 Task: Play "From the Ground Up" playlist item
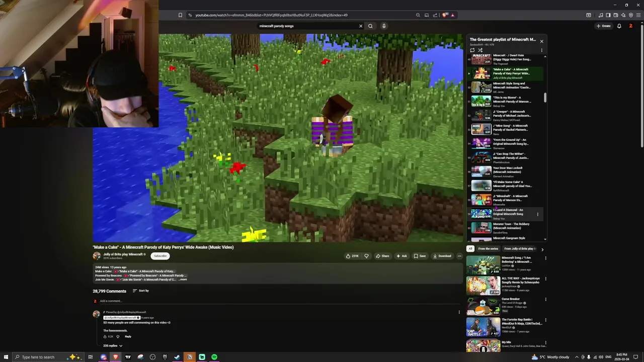(x=506, y=143)
